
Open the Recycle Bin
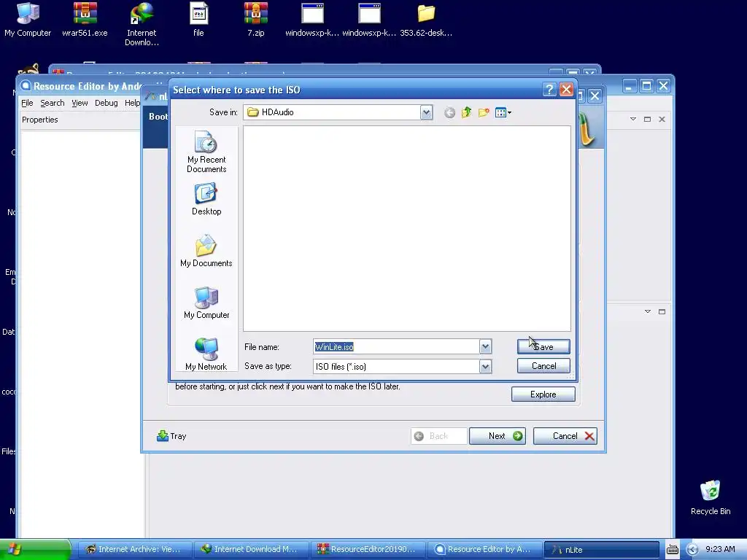[711, 497]
